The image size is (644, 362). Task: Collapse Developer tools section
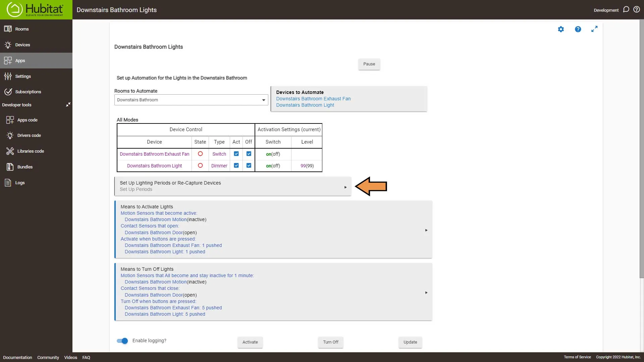pyautogui.click(x=68, y=105)
